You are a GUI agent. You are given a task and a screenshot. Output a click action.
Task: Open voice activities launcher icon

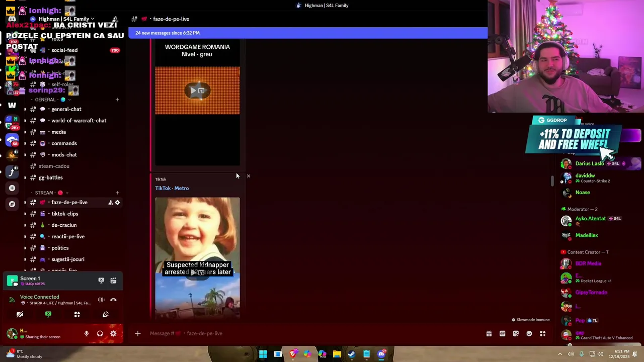click(x=77, y=314)
